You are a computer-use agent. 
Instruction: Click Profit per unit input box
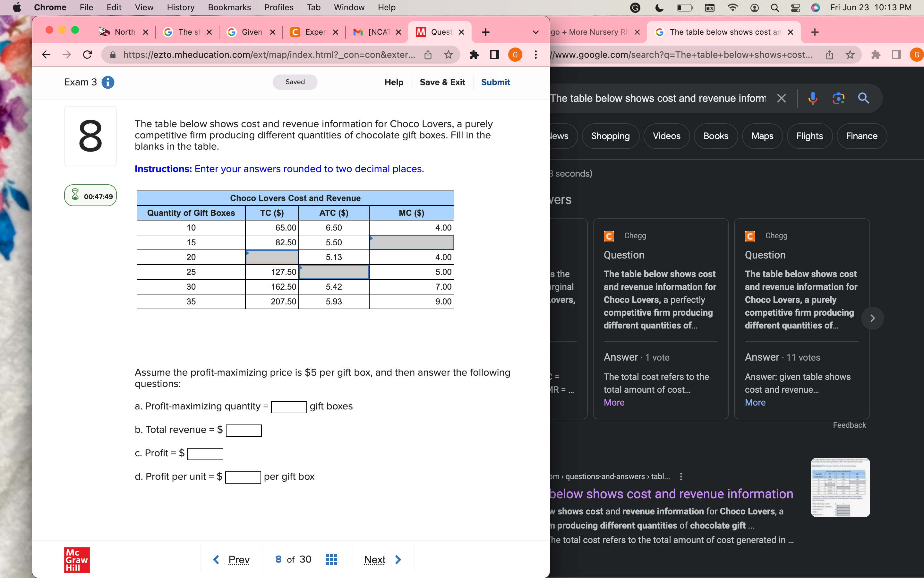click(243, 477)
